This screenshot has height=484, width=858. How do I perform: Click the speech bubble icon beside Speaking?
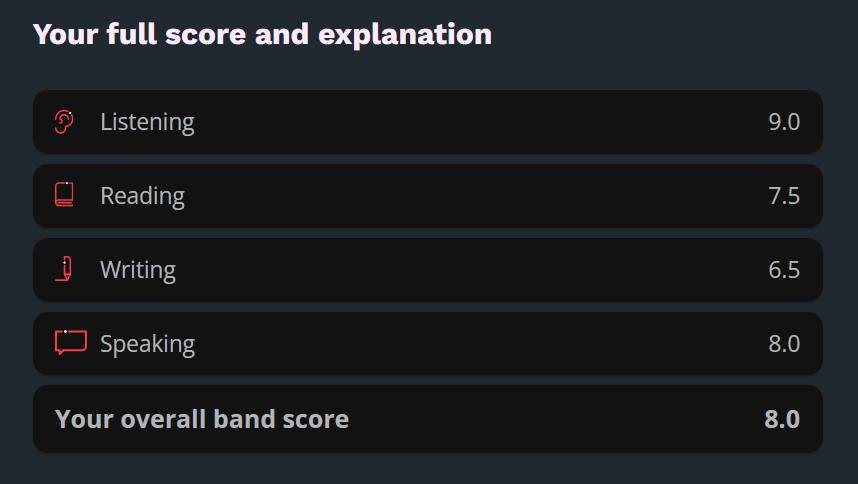pos(70,343)
